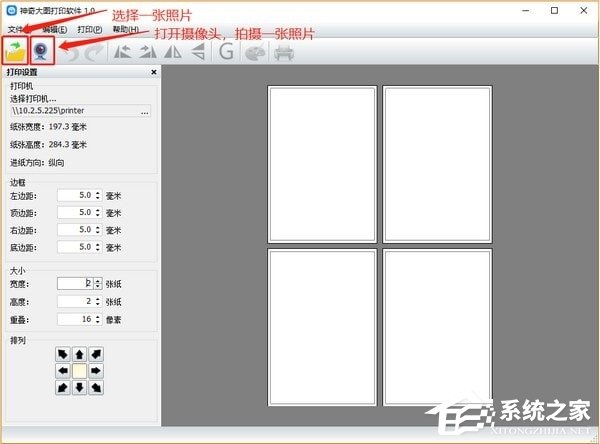Click the 顶边距 value field
Screen dimensions: 600x444
click(x=75, y=212)
